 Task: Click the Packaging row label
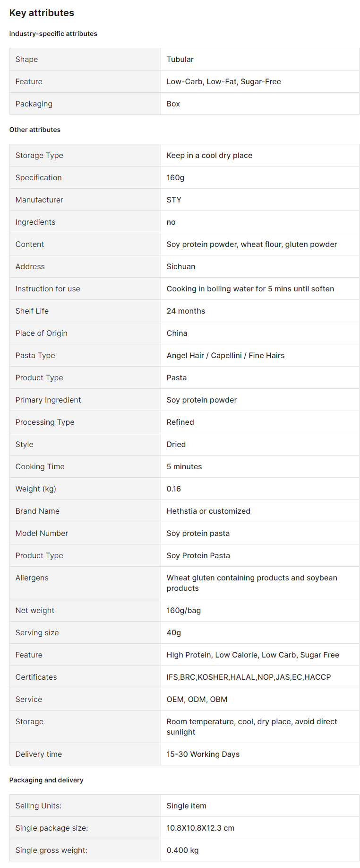click(34, 104)
